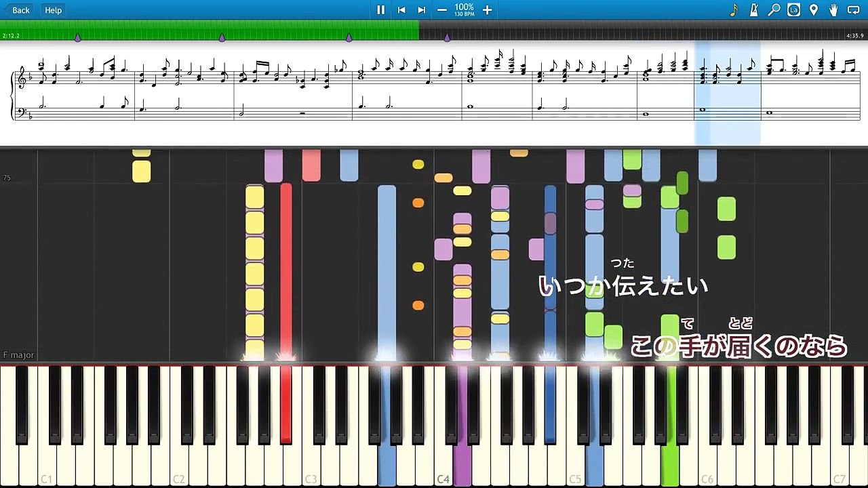Click the long red falling note bar
Viewport: 868px width, 488px height.
285,272
